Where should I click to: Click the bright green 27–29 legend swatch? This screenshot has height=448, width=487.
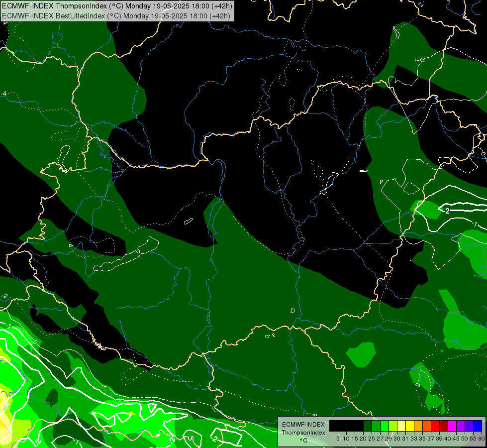click(x=385, y=426)
